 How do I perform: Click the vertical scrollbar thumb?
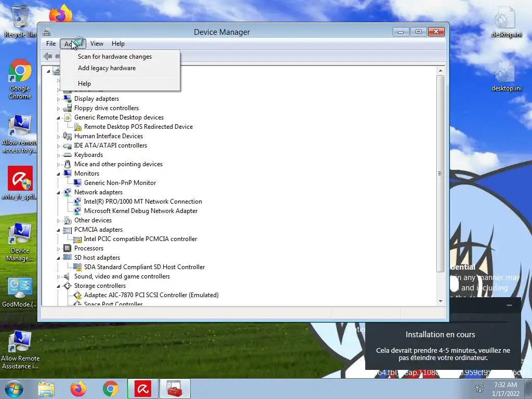coord(441,174)
